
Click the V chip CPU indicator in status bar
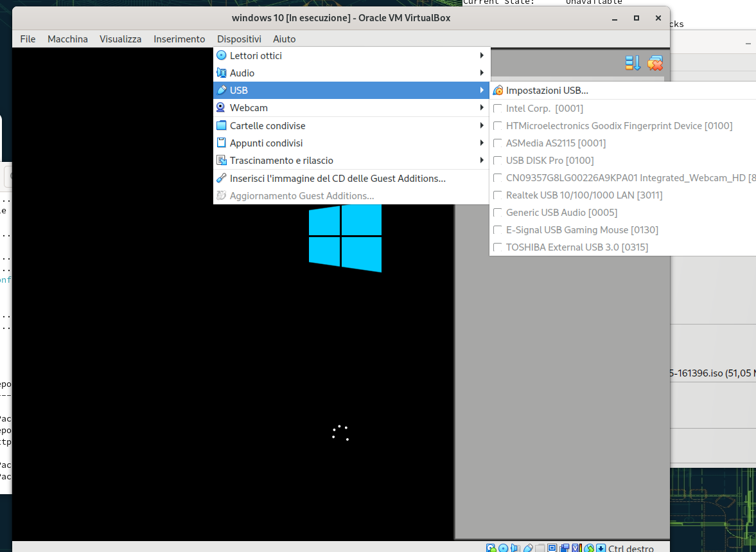point(577,548)
